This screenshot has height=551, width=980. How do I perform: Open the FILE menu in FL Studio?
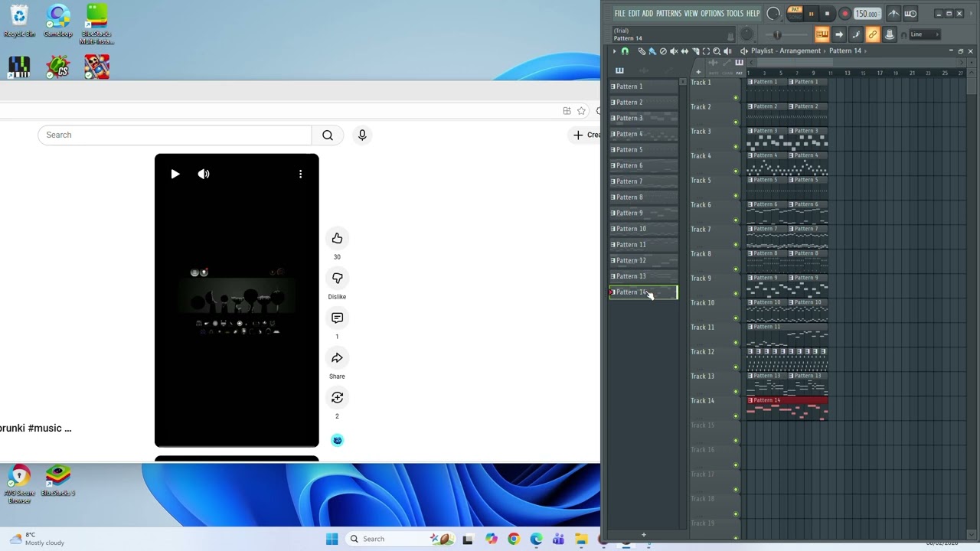click(x=620, y=14)
